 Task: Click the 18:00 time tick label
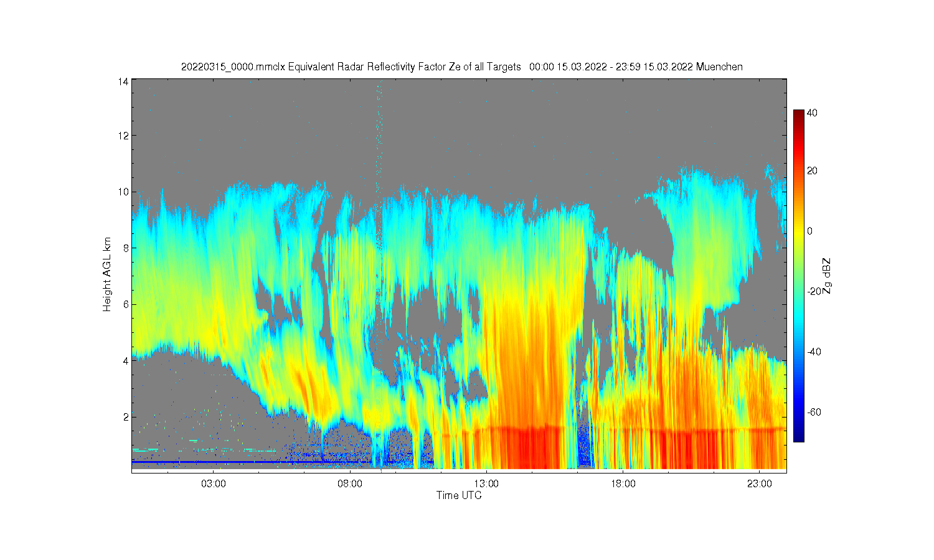[623, 483]
